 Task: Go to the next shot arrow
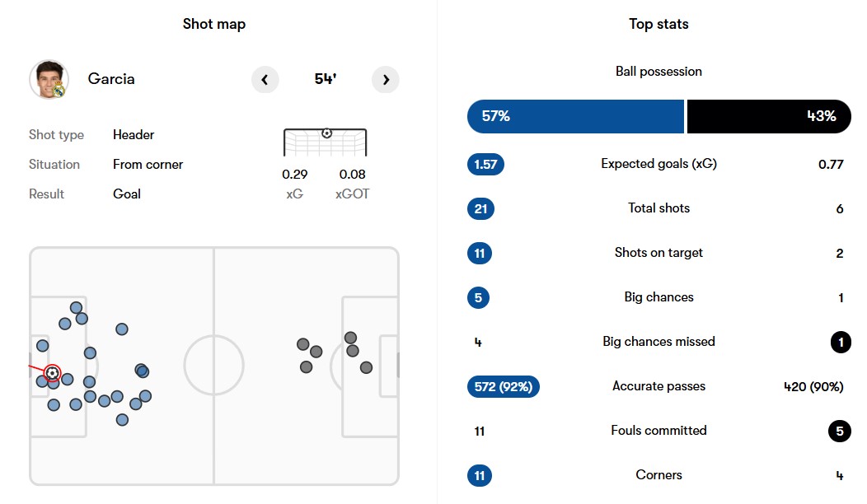coord(386,80)
